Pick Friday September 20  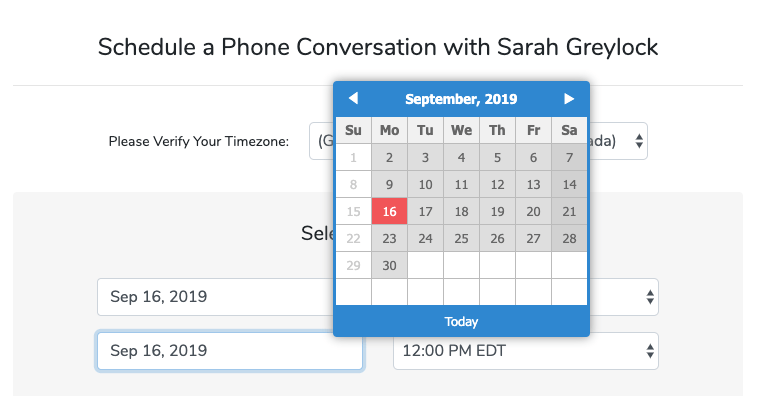(x=533, y=212)
